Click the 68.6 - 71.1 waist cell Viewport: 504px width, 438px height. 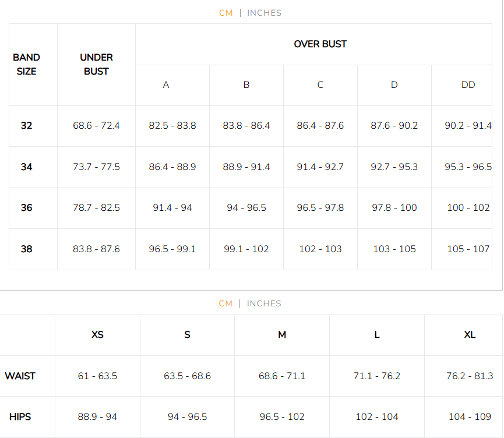pos(282,376)
